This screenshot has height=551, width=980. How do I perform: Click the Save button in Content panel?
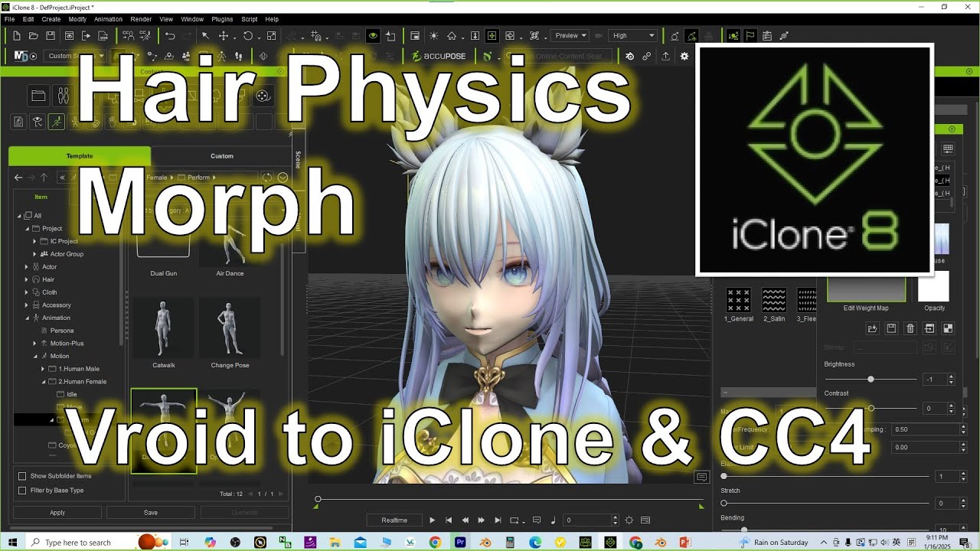pos(151,513)
